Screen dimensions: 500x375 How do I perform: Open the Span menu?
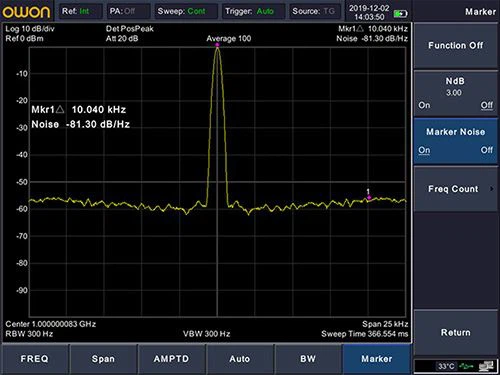click(x=103, y=359)
